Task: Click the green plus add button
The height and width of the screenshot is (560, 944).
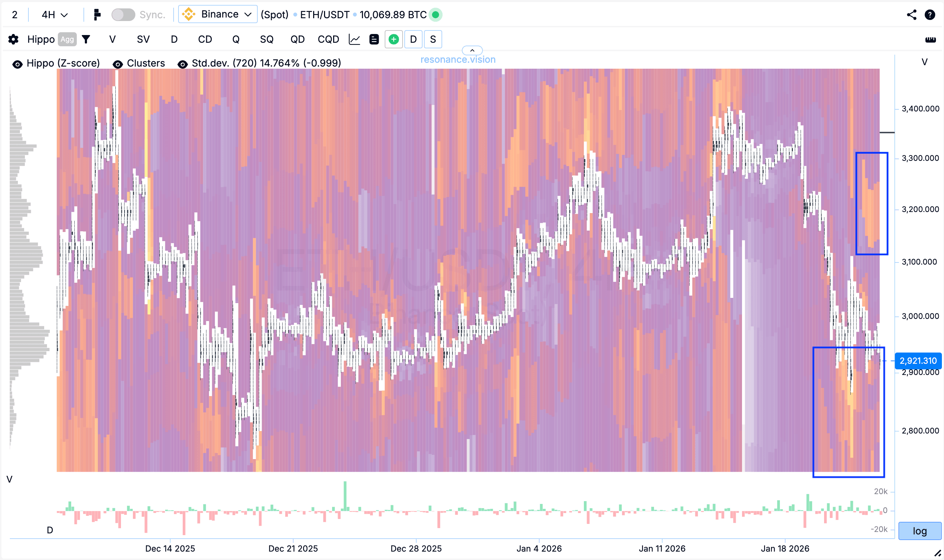Action: pos(393,39)
